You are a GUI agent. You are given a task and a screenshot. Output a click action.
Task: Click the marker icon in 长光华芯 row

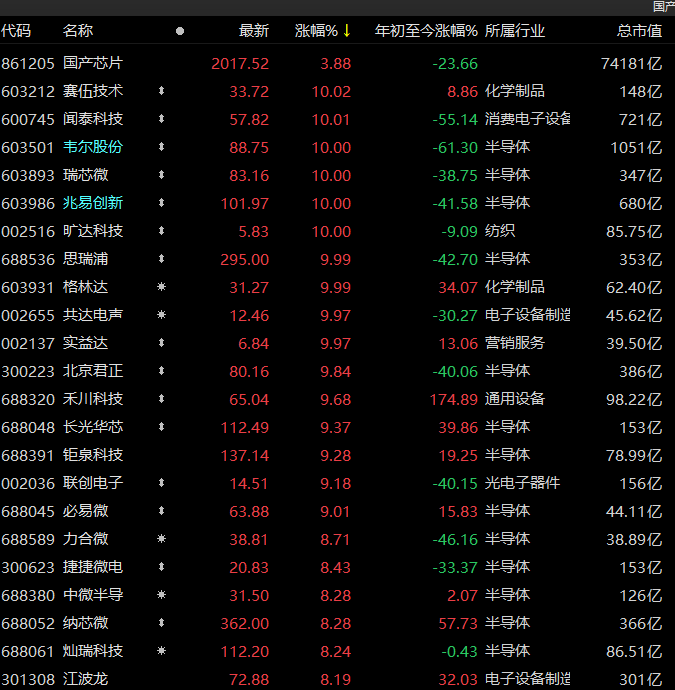(x=161, y=427)
